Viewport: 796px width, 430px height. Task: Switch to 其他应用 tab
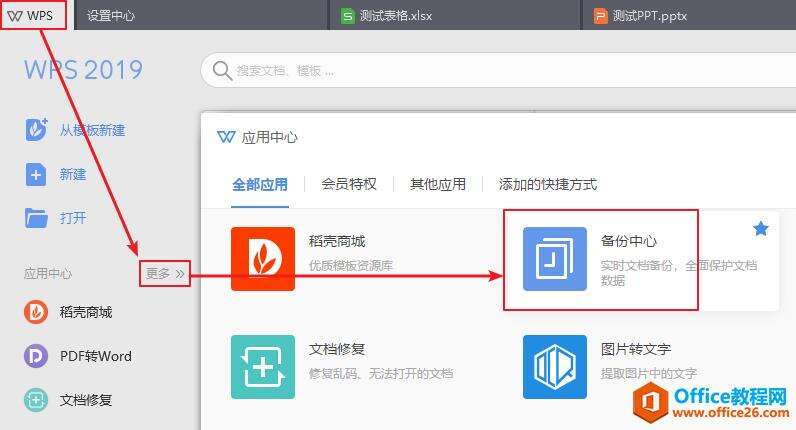(438, 184)
